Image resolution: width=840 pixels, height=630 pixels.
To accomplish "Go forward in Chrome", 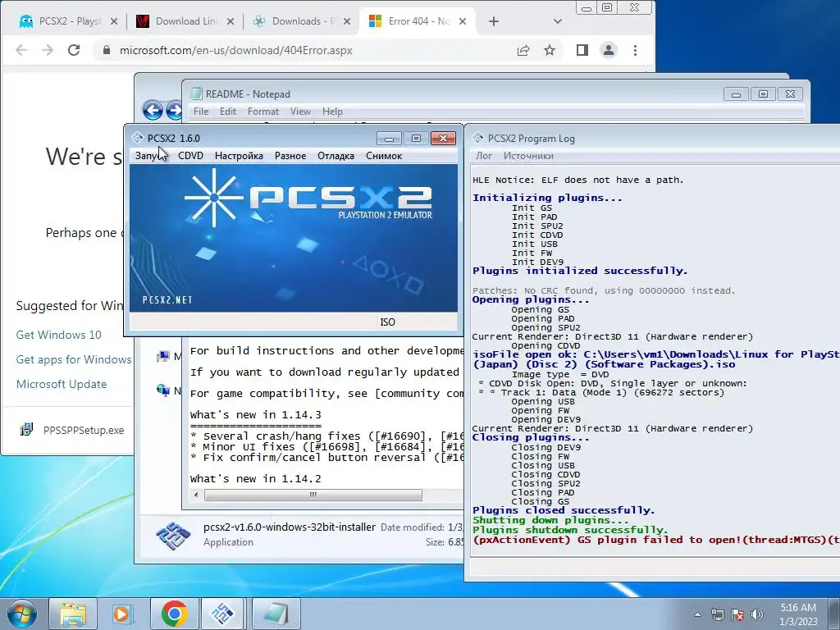I will point(48,50).
